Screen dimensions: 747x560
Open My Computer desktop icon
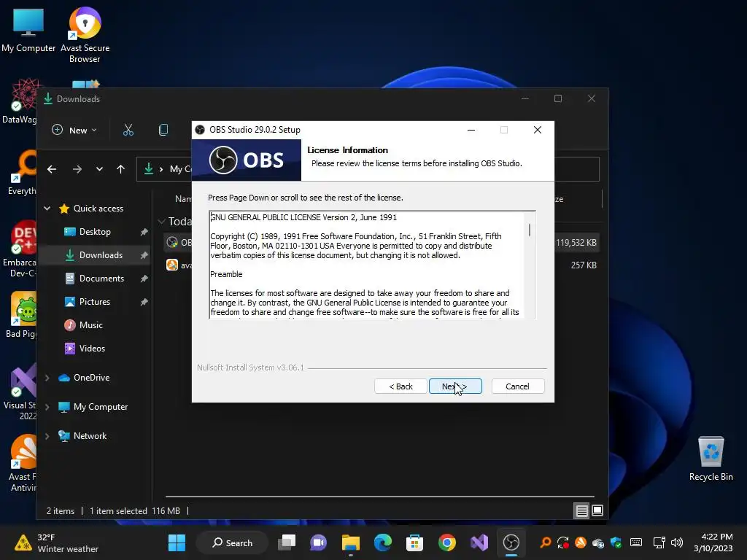[x=28, y=30]
